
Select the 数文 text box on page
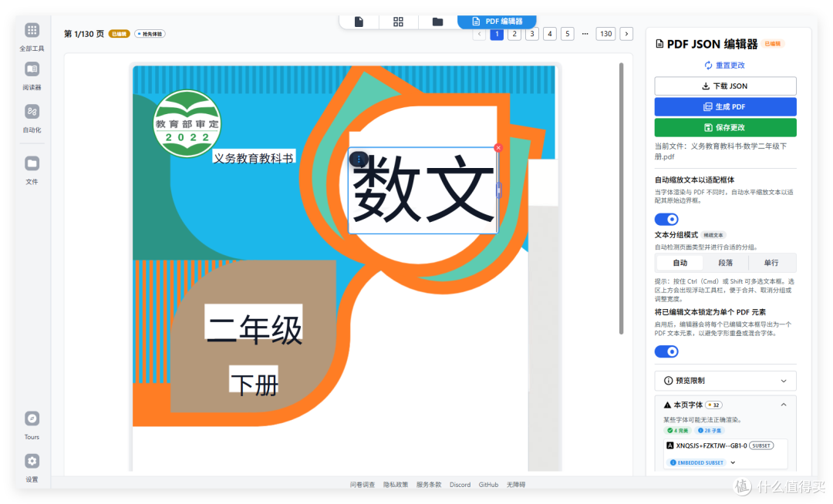pyautogui.click(x=423, y=190)
